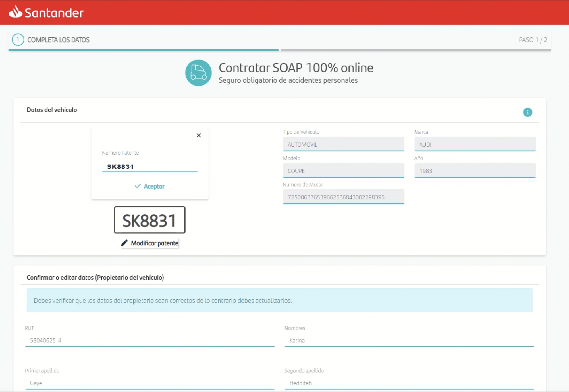Edit the Segundo apellido field Hedditeh
Image resolution: width=569 pixels, height=392 pixels.
409,383
